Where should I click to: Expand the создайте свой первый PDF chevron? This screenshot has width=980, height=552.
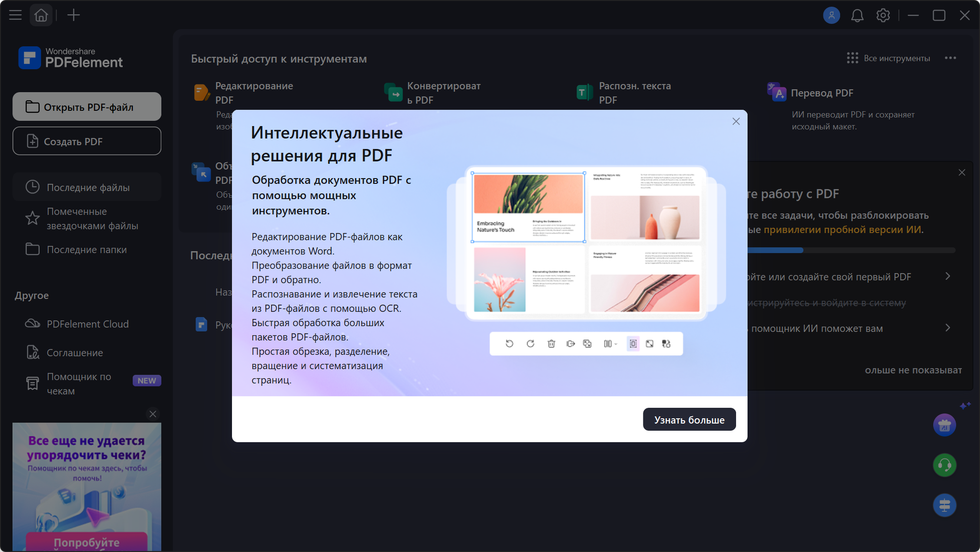click(948, 276)
